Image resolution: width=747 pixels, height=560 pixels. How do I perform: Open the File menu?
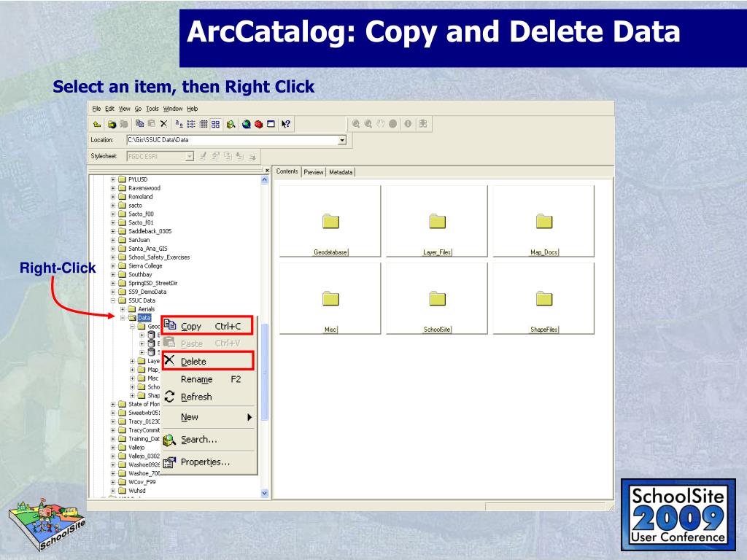(x=96, y=109)
